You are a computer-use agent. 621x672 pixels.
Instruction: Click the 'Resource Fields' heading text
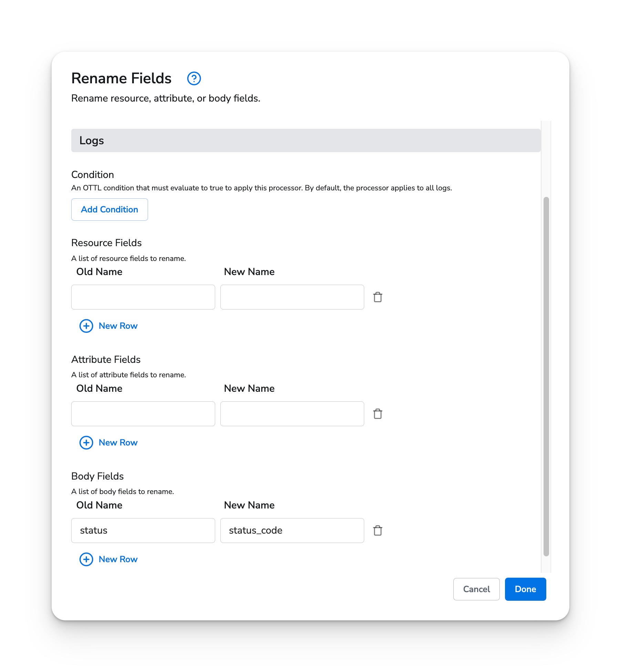[x=106, y=243]
